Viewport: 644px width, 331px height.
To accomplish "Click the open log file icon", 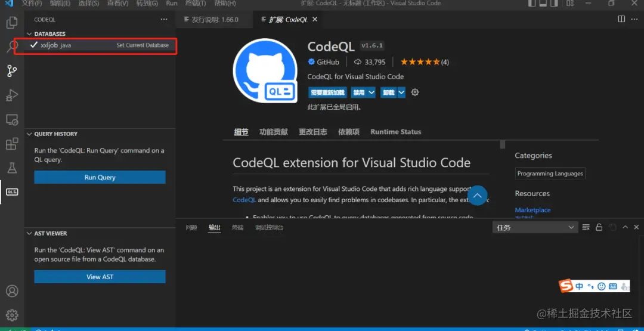I will tap(612, 227).
